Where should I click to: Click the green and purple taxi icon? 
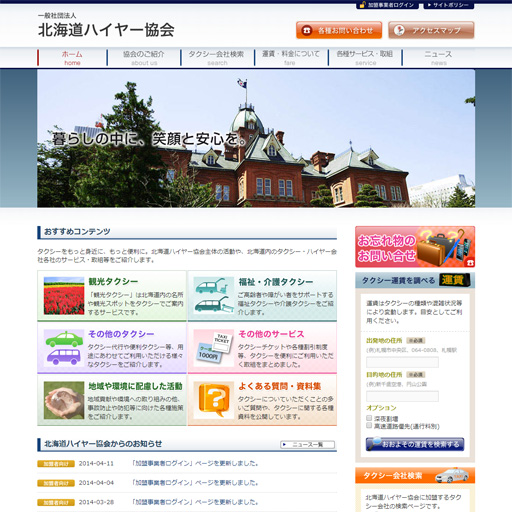click(x=64, y=348)
